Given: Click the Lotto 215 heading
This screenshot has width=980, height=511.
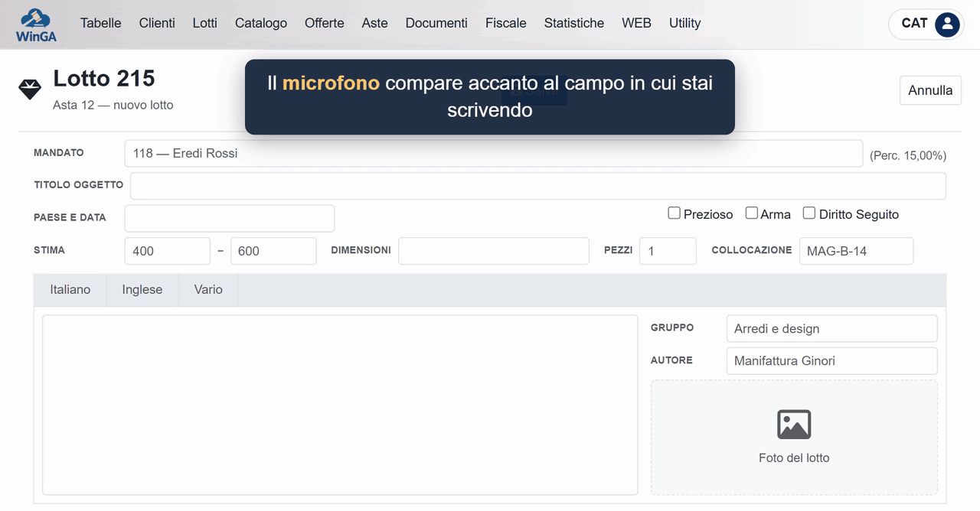Looking at the screenshot, I should pyautogui.click(x=104, y=78).
